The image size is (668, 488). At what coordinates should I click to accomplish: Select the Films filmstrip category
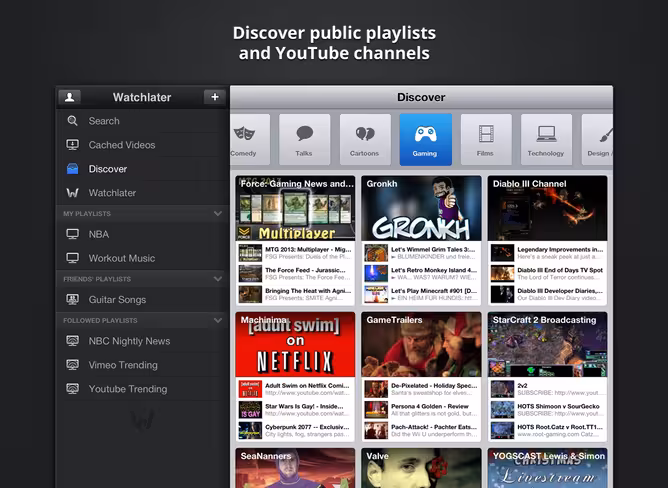[486, 139]
